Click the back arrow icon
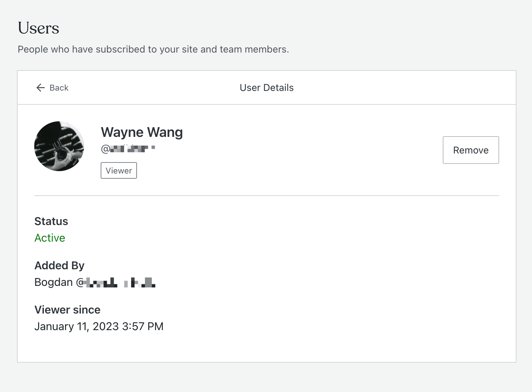The width and height of the screenshot is (532, 392). coord(40,88)
